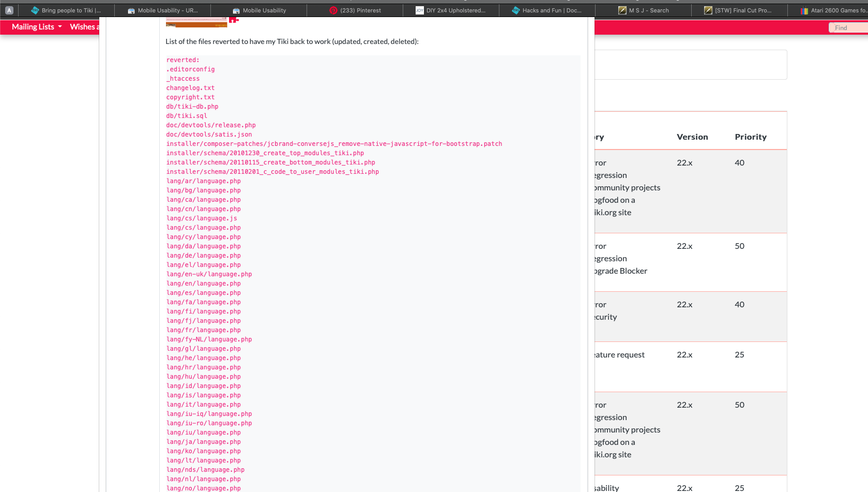Click the 'db/tiki-db.php' line
Viewport: 868px width, 492px height.
(x=192, y=107)
